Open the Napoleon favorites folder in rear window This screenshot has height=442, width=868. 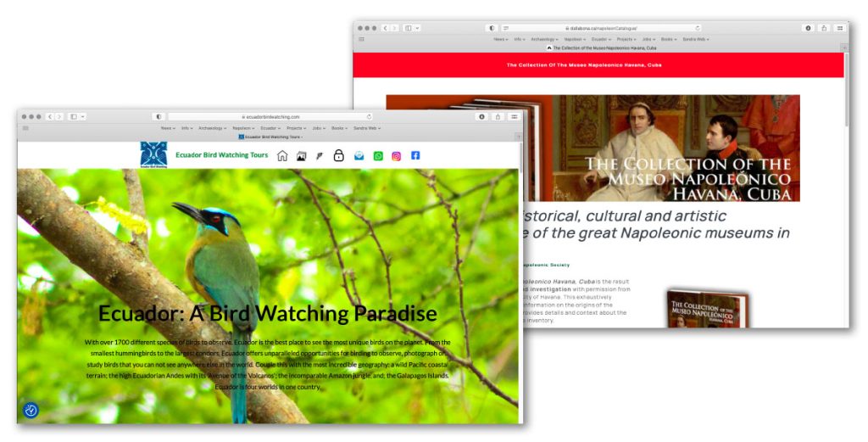click(576, 39)
